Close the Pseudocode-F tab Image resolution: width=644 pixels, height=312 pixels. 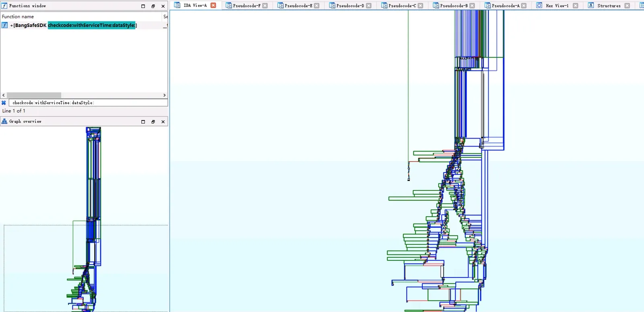[x=265, y=6]
